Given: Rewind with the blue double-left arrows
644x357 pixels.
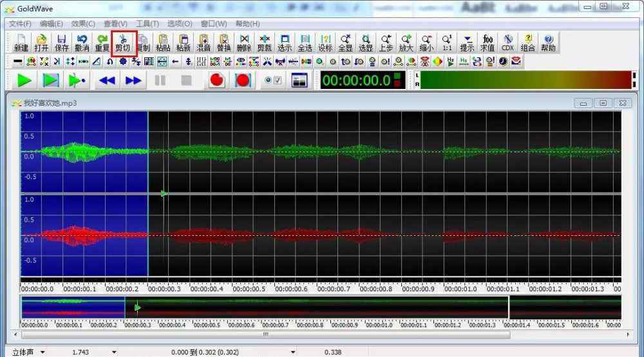Looking at the screenshot, I should (x=107, y=81).
